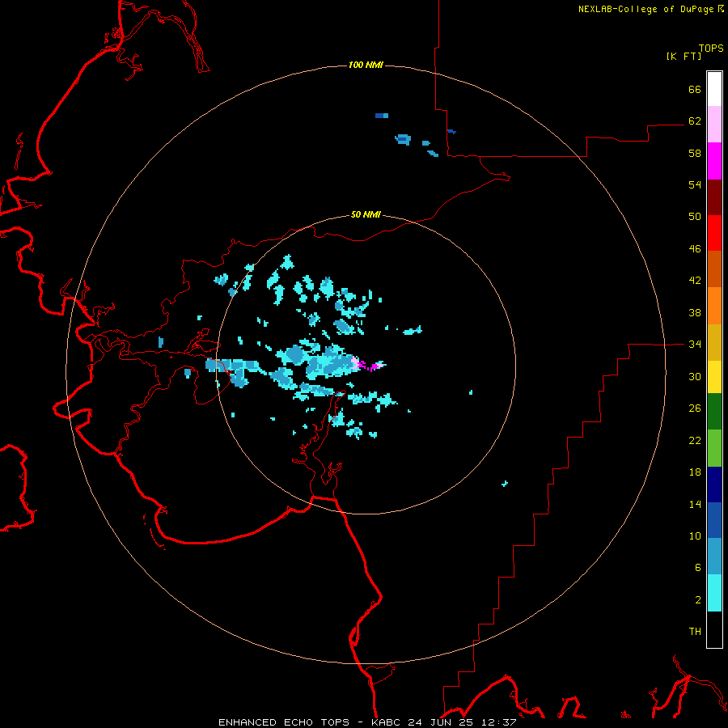Select the 50 NMI range ring label
Viewport: 728px width, 728px height.
(x=366, y=214)
